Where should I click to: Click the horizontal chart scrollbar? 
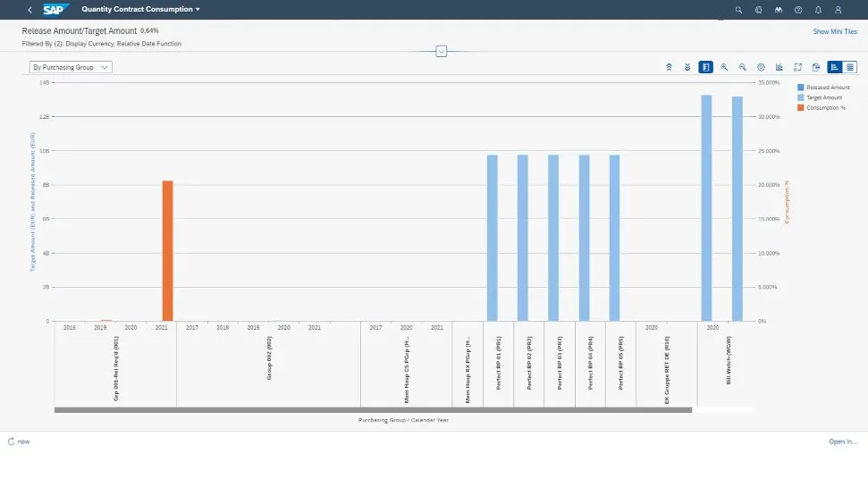(x=373, y=410)
